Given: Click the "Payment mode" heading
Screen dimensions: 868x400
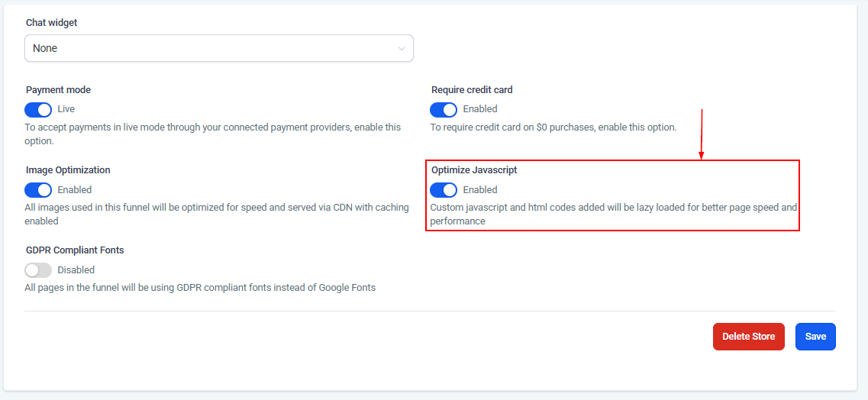Looking at the screenshot, I should (58, 90).
